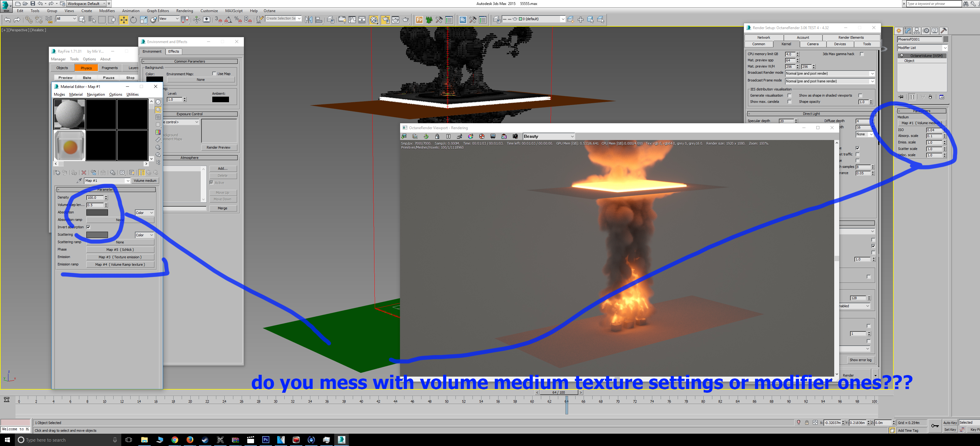Check the Show max. candela box
This screenshot has height=446, width=980.
coord(789,102)
